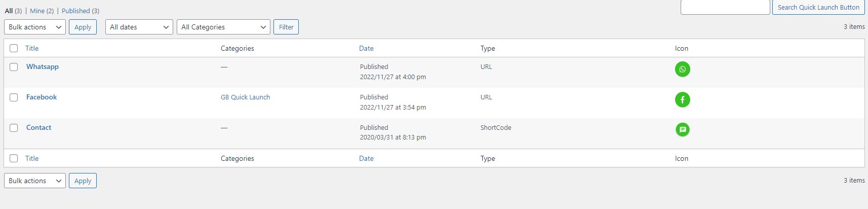
Task: Open the bottom Bulk actions dropdown
Action: tap(35, 181)
